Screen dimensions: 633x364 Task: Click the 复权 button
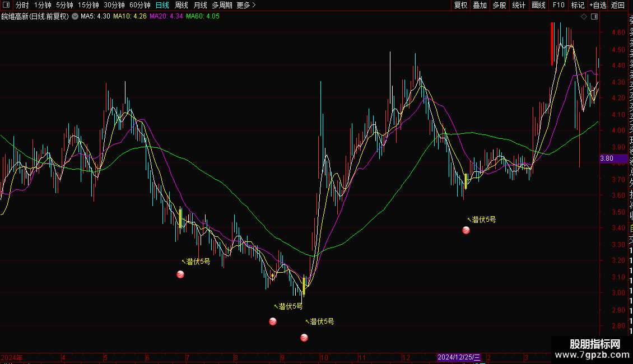(x=460, y=5)
